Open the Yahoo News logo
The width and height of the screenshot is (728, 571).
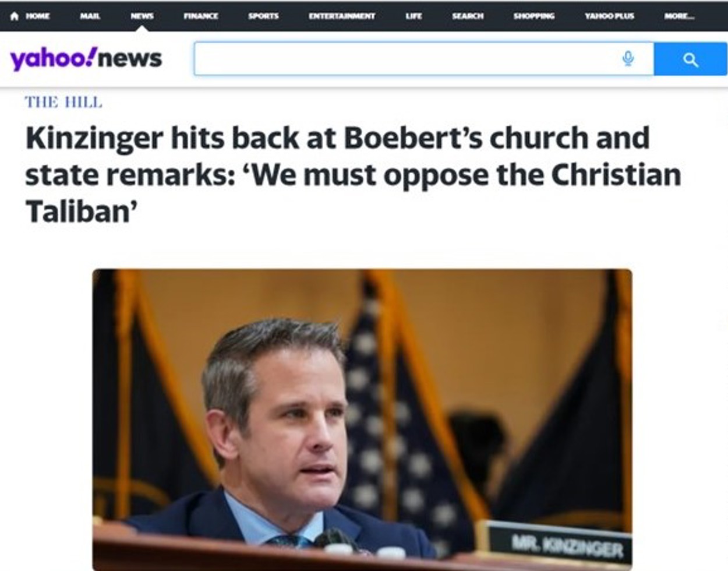86,58
